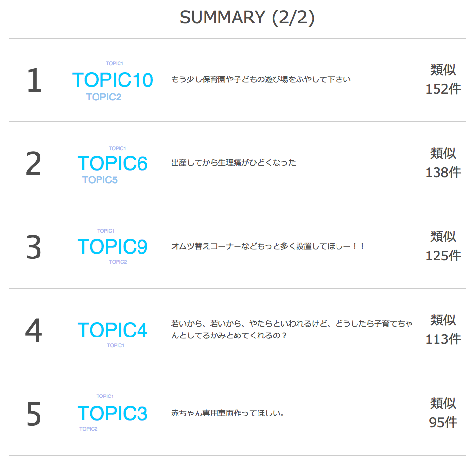View the 113件 similar comments count
This screenshot has width=476, height=456.
pyautogui.click(x=443, y=339)
